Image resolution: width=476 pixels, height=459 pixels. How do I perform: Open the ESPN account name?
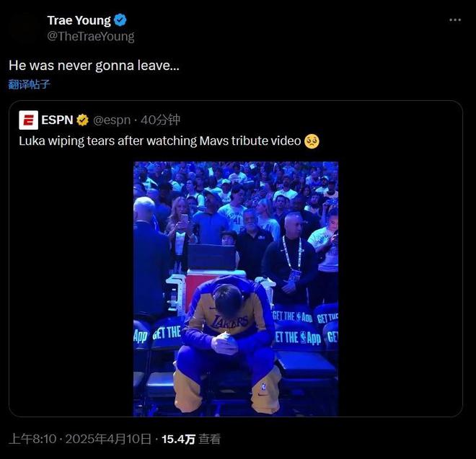click(x=57, y=120)
